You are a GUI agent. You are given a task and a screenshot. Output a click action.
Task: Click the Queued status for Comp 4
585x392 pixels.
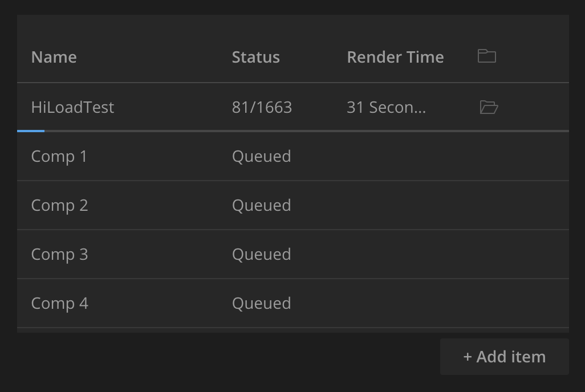pos(262,303)
